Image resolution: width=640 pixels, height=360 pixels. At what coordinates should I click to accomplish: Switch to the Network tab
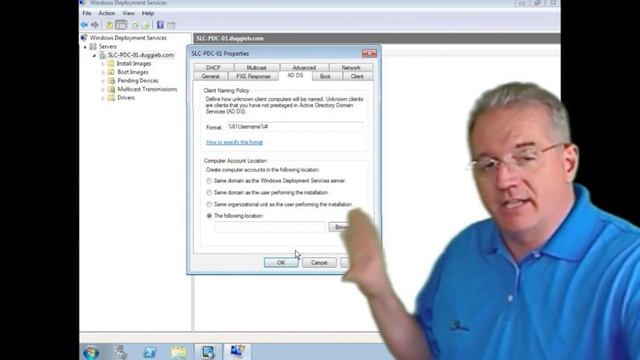pos(351,68)
